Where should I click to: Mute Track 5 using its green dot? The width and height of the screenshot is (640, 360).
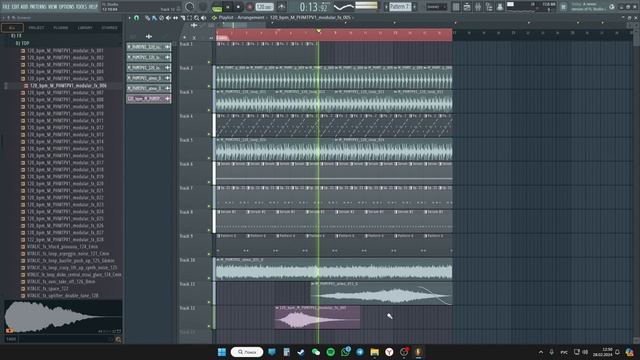click(209, 158)
